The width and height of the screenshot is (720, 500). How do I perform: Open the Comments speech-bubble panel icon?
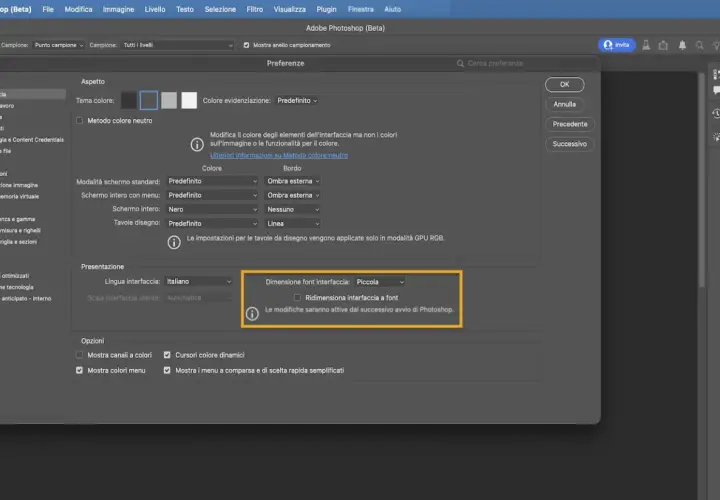click(716, 90)
